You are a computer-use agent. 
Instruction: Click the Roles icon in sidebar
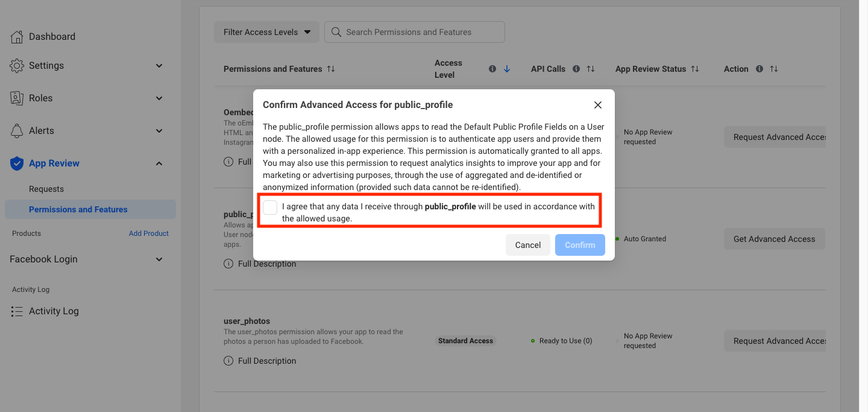tap(17, 98)
